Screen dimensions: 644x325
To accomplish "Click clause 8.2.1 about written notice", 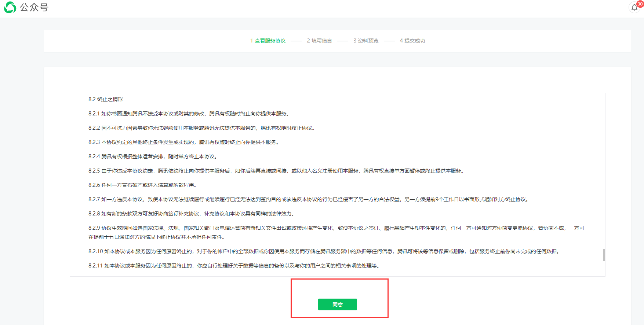I will click(x=189, y=114).
